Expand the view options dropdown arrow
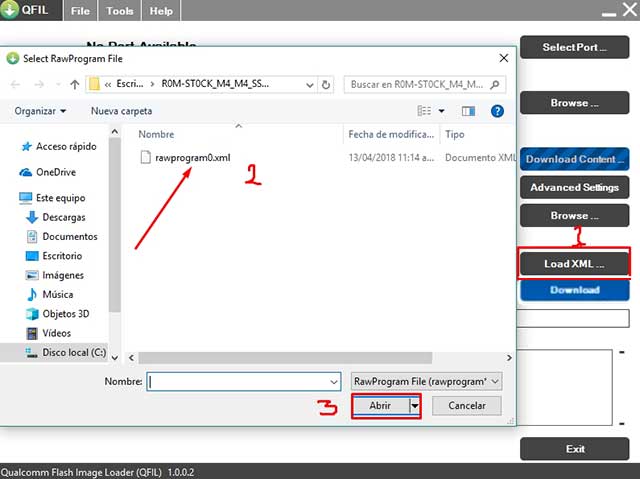640x479 pixels. [x=441, y=111]
